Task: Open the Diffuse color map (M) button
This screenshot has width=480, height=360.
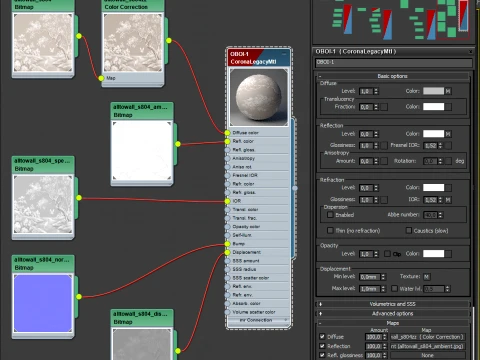Action: tap(448, 91)
